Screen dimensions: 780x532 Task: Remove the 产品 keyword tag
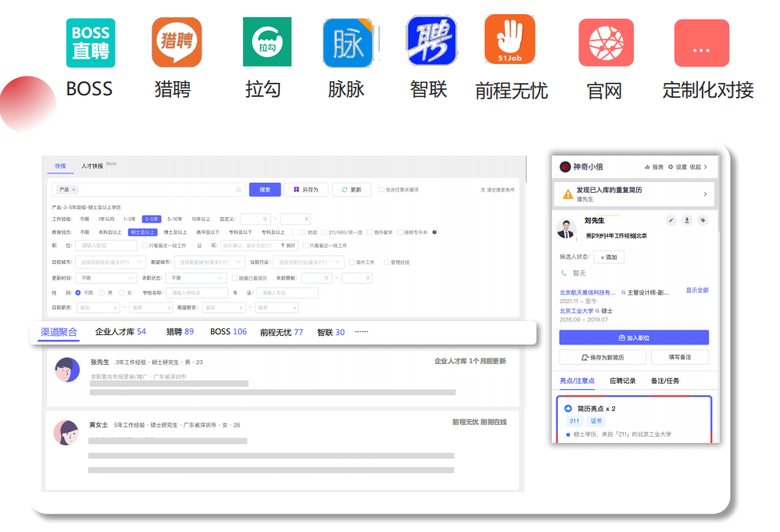pyautogui.click(x=73, y=189)
